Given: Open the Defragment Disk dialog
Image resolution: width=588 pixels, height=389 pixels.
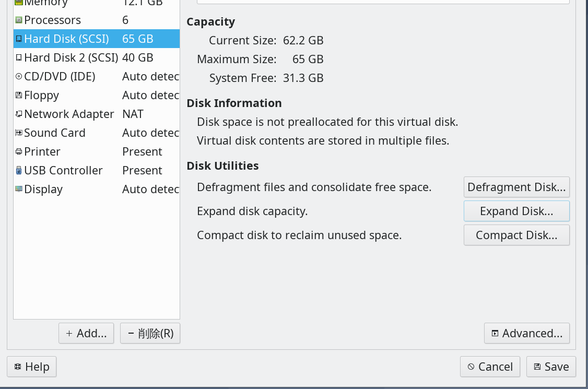Looking at the screenshot, I should click(516, 187).
